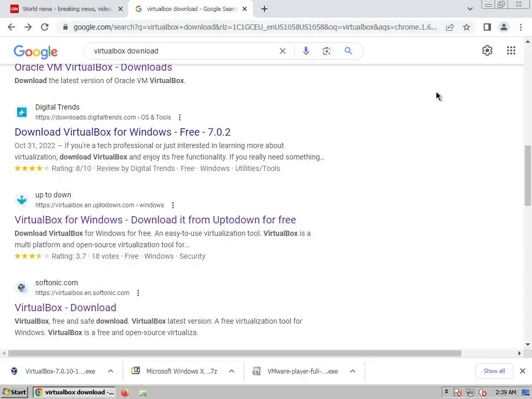This screenshot has width=532, height=399.
Task: Click the virtualbox.en.softonic.com URL text
Action: tap(82, 293)
